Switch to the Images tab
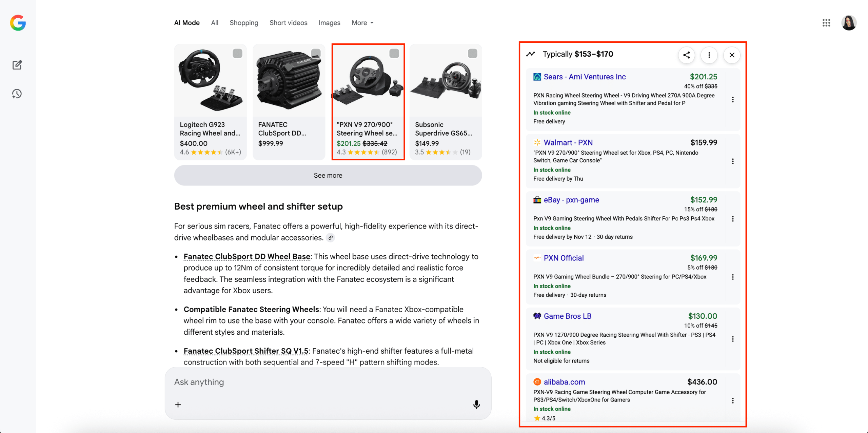The image size is (868, 433). point(329,23)
